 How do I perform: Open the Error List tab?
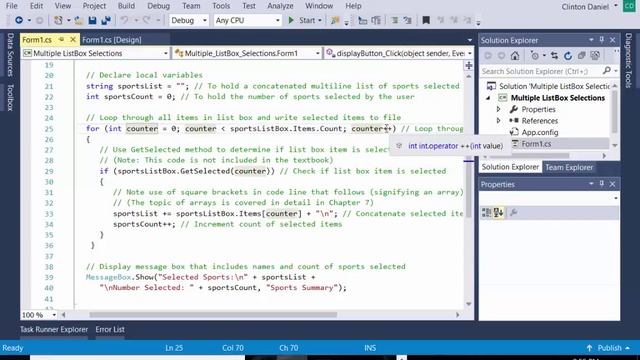(x=110, y=329)
